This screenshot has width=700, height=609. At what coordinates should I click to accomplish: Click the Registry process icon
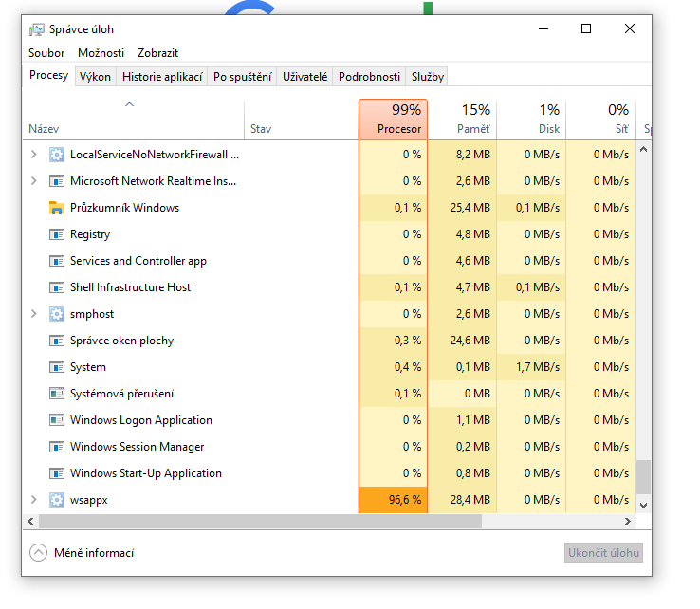pos(56,234)
